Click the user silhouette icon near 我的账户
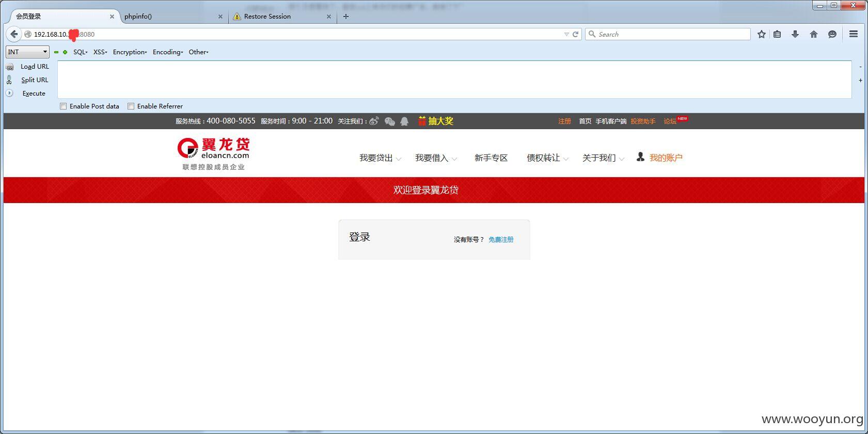 click(x=640, y=157)
